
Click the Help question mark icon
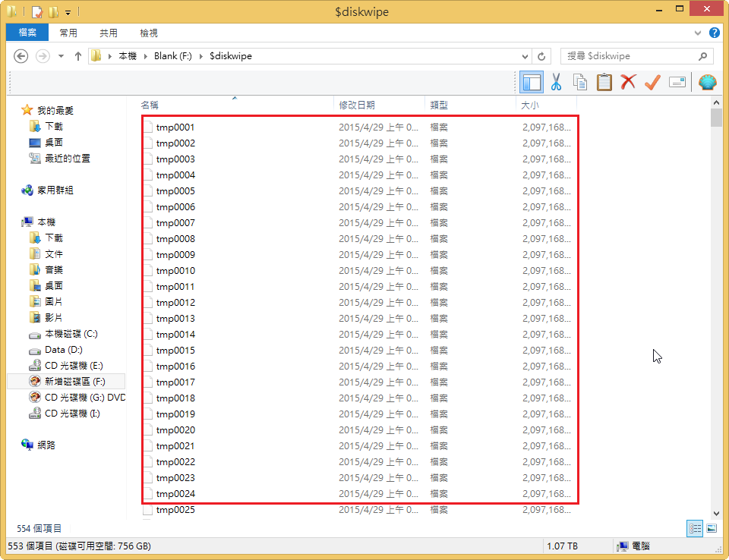pos(714,33)
